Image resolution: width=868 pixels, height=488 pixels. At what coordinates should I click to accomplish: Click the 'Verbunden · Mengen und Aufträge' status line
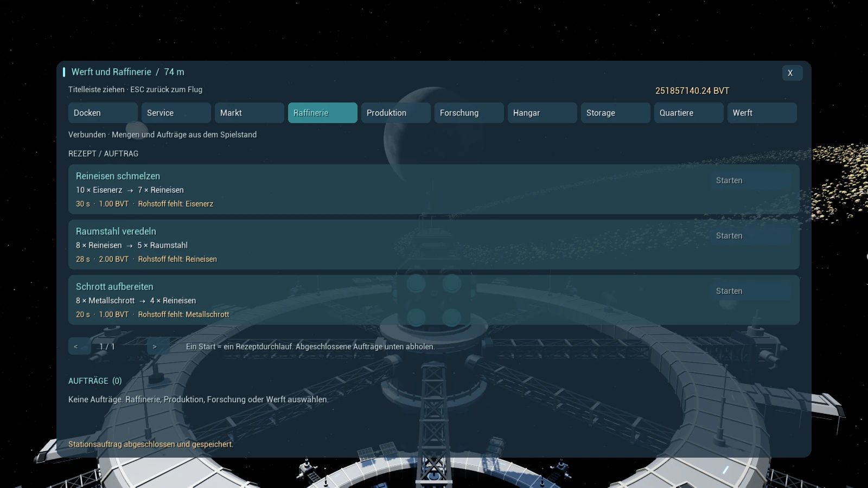click(162, 134)
